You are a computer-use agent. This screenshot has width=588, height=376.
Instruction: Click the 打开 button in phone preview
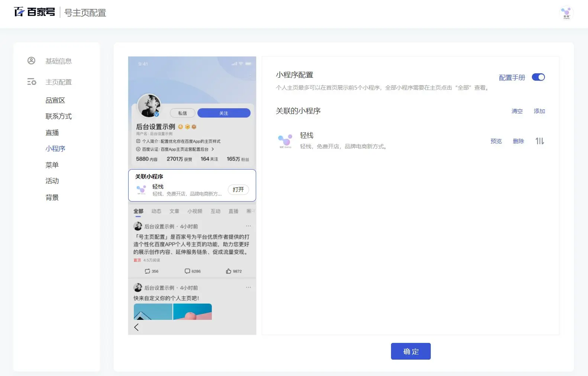point(238,190)
